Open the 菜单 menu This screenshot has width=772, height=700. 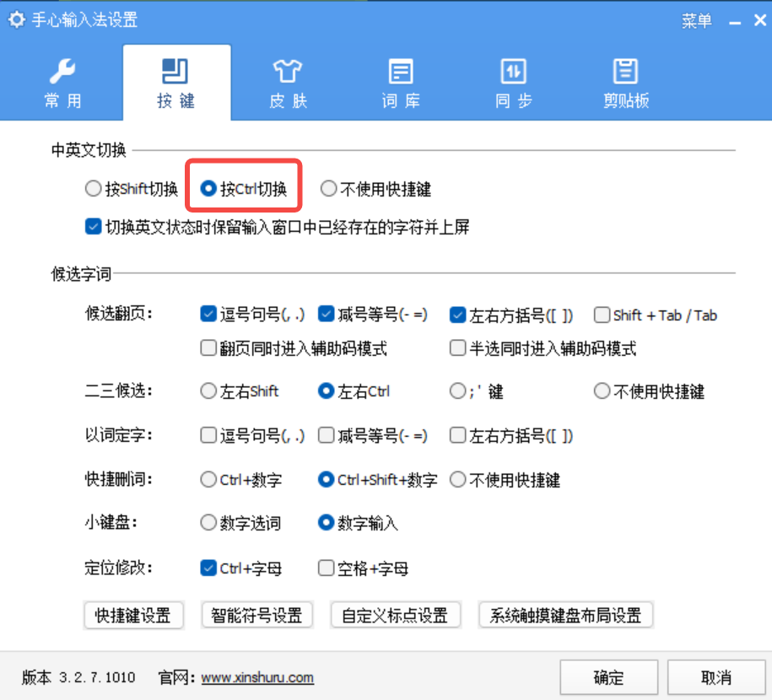pos(697,21)
